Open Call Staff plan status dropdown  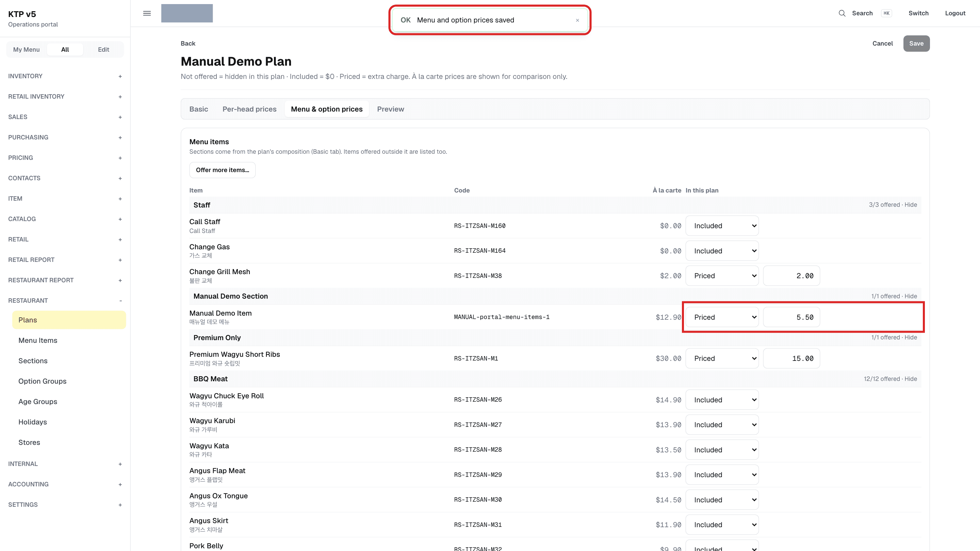(x=722, y=226)
